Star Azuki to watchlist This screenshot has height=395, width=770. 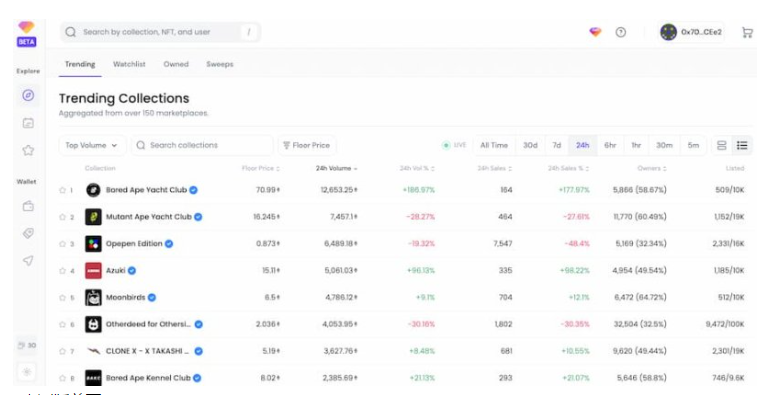(x=62, y=271)
